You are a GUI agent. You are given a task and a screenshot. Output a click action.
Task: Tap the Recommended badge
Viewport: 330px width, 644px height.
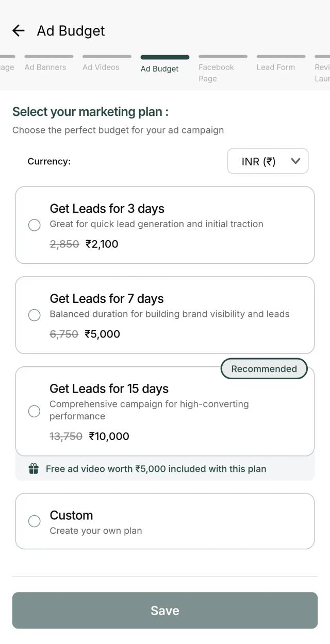[264, 368]
